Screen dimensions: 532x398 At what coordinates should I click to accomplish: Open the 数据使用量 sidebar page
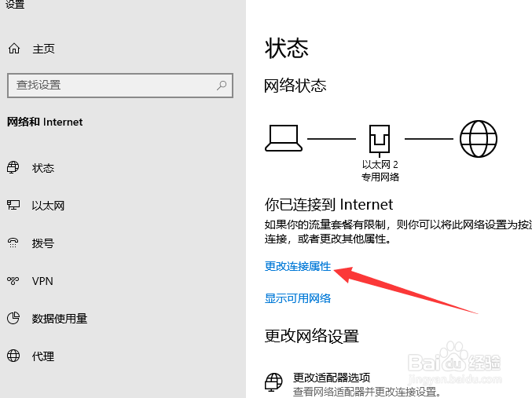(x=60, y=319)
